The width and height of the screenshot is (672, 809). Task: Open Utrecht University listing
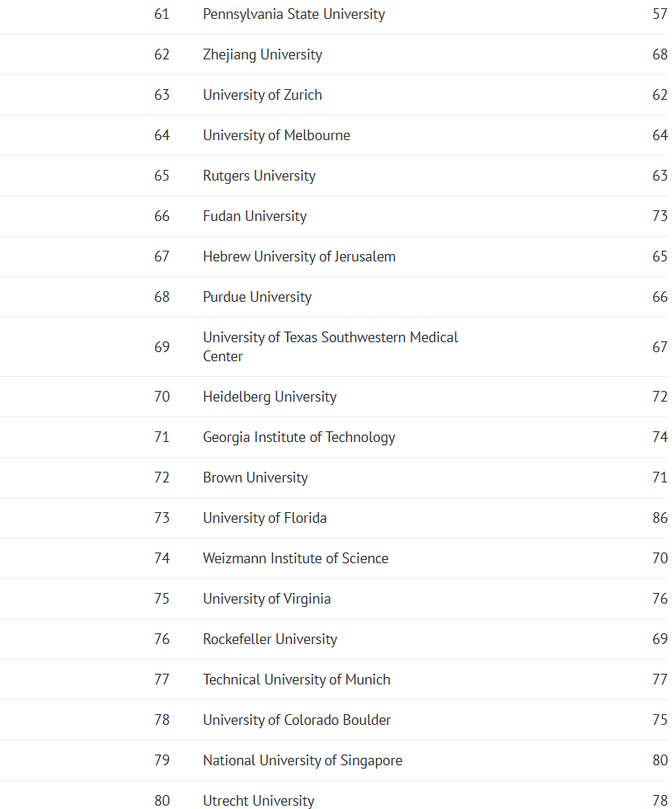[259, 801]
